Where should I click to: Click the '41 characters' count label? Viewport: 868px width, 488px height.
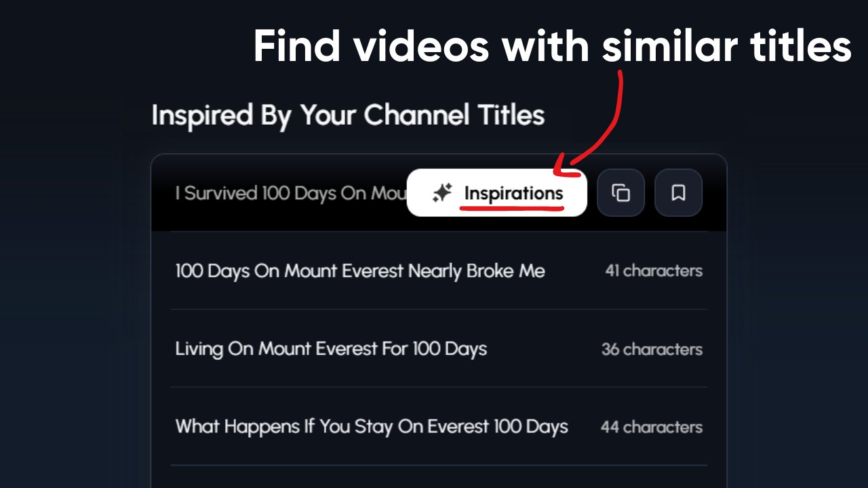pos(654,271)
